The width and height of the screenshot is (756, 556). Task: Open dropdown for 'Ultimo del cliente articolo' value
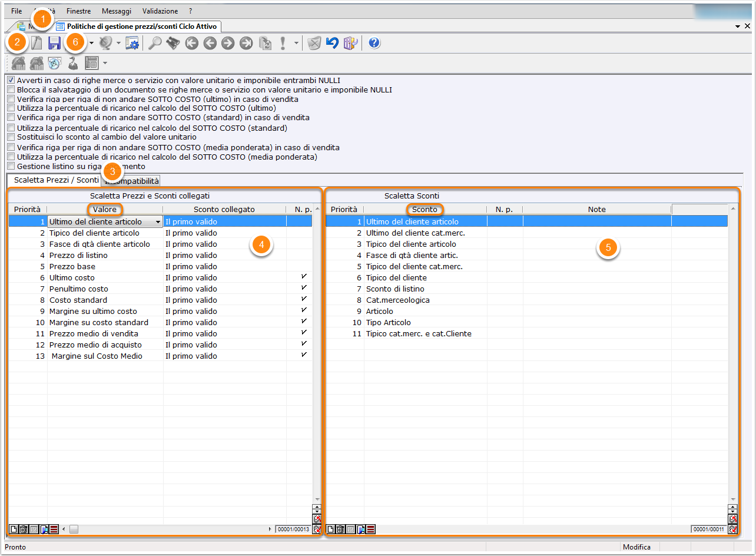tap(157, 222)
